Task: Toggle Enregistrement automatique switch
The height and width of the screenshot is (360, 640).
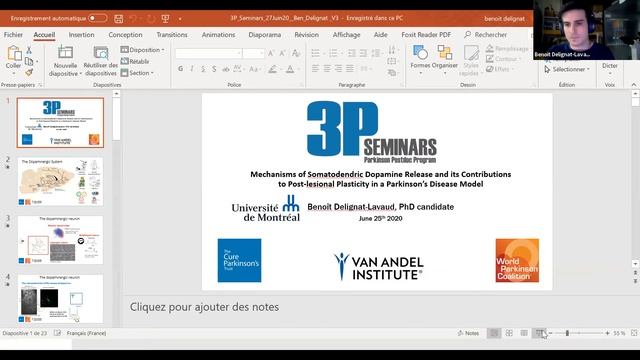Action: click(x=98, y=18)
